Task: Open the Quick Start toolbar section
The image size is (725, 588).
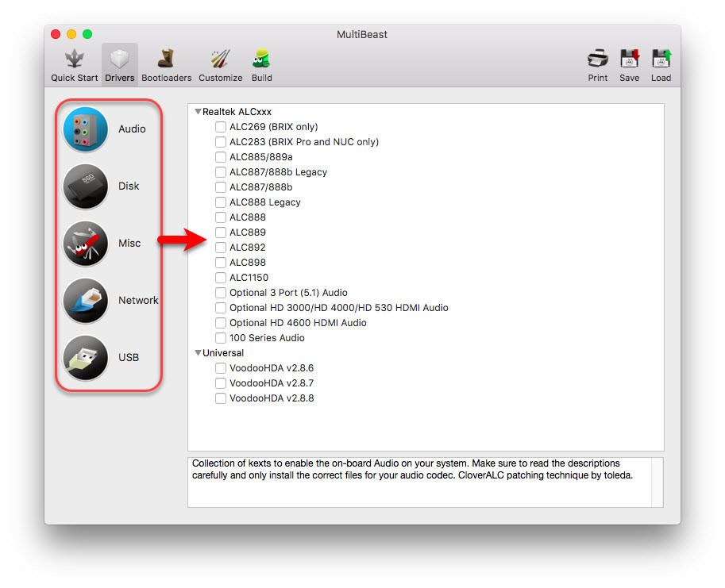Action: tap(75, 64)
